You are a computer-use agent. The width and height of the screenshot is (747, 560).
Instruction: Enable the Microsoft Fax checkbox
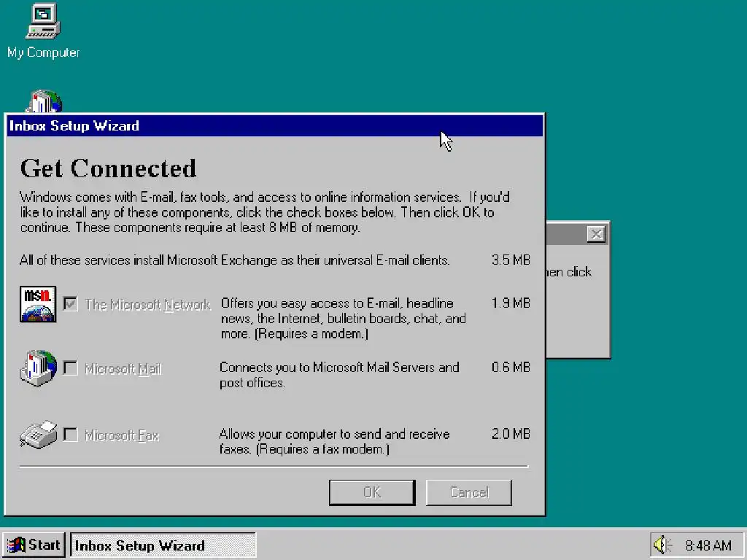[71, 435]
